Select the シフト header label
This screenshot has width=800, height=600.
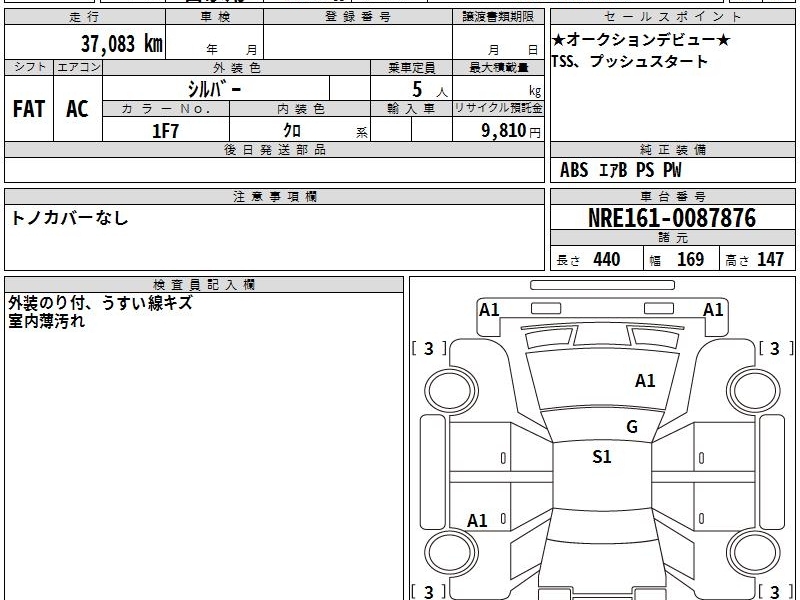pyautogui.click(x=30, y=67)
